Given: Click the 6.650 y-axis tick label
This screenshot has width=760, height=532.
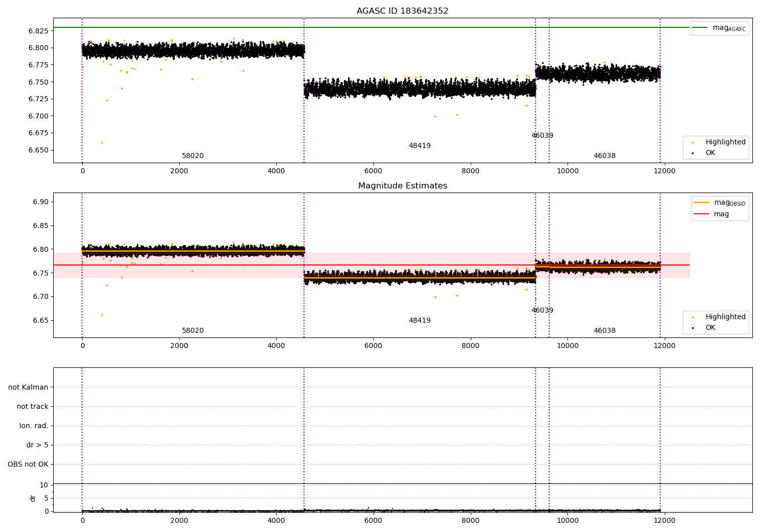Looking at the screenshot, I should (39, 150).
